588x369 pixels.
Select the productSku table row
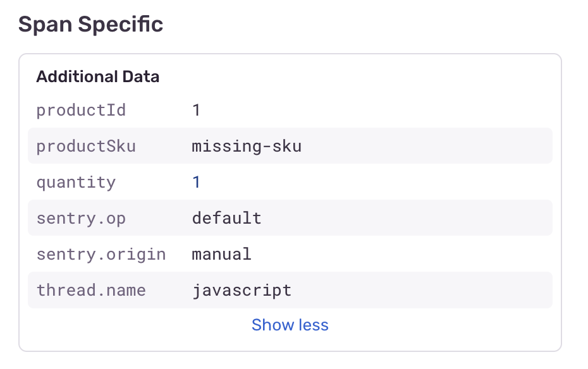click(x=290, y=146)
